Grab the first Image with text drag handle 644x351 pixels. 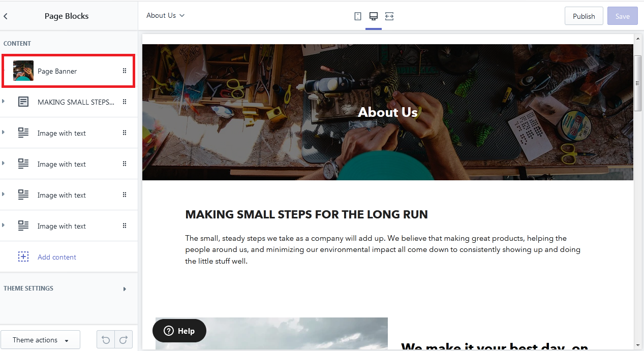point(125,133)
